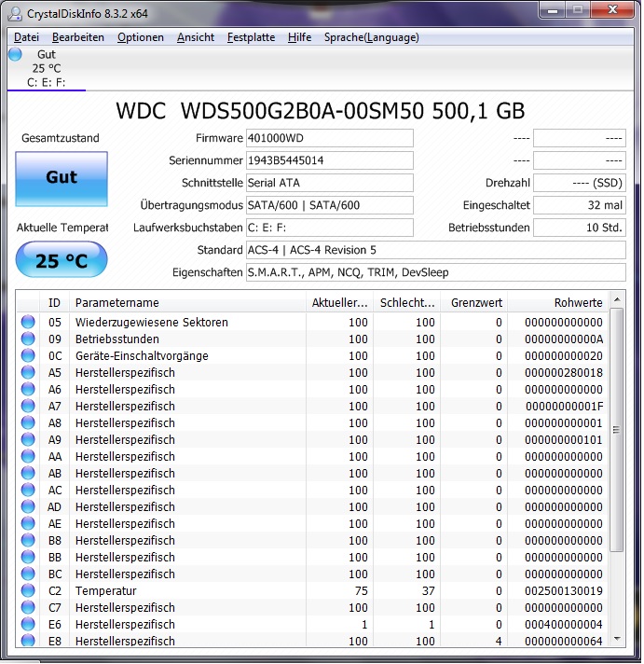
Task: Click the status orb of row C2
Action: 28,590
